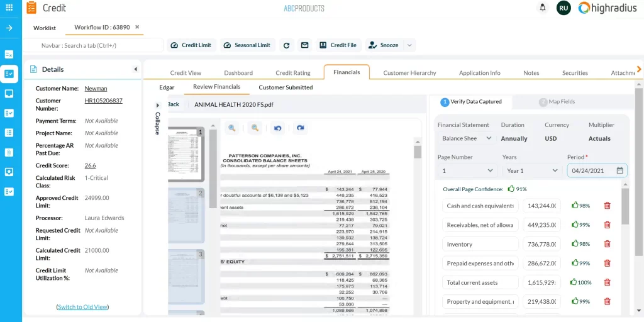Delete the Inventory row
644x322 pixels.
coord(607,244)
